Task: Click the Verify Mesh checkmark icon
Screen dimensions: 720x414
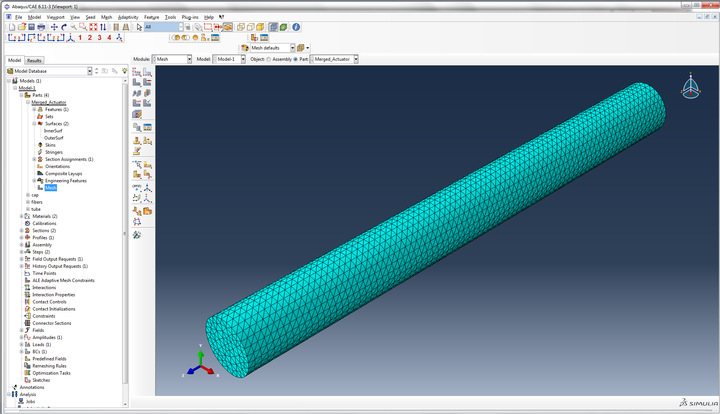Action: coord(147,103)
